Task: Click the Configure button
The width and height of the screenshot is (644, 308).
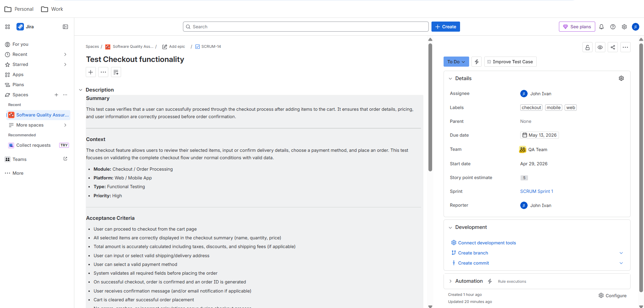Action: tap(612, 296)
